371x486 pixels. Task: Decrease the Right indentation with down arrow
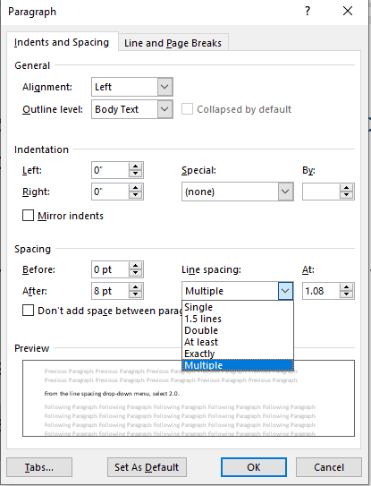click(x=135, y=195)
